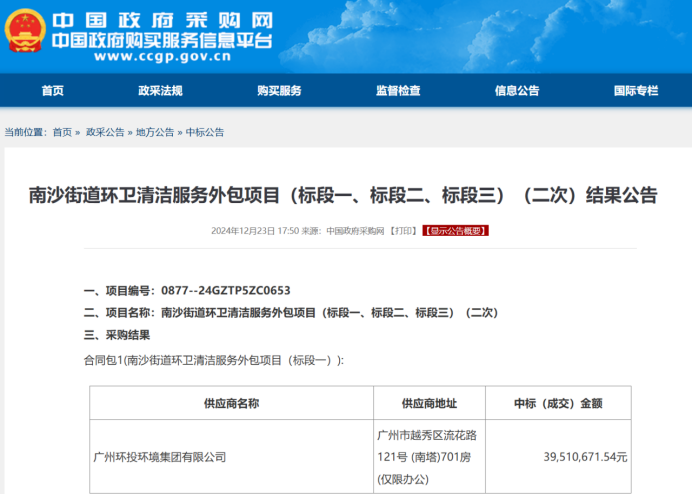This screenshot has width=692, height=495.
Task: Click the www.ccgp.gov.cn URL text
Action: (162, 56)
